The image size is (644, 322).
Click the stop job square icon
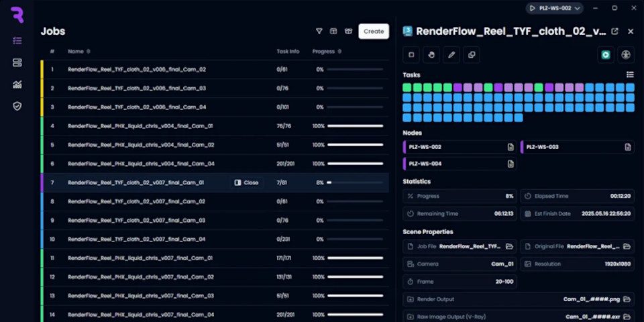click(x=411, y=55)
